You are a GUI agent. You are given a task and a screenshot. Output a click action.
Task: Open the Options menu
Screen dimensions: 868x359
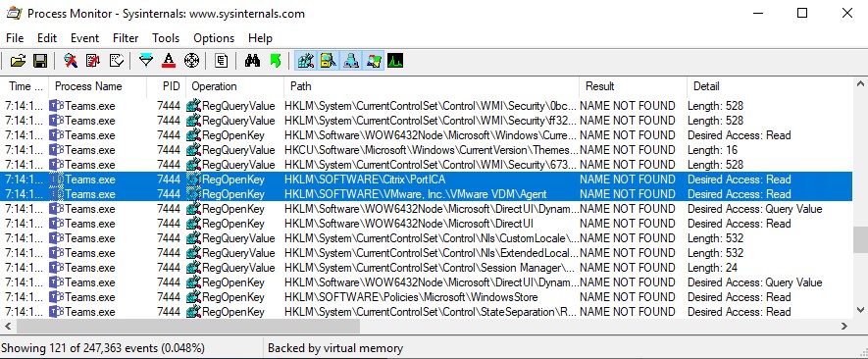(x=214, y=38)
